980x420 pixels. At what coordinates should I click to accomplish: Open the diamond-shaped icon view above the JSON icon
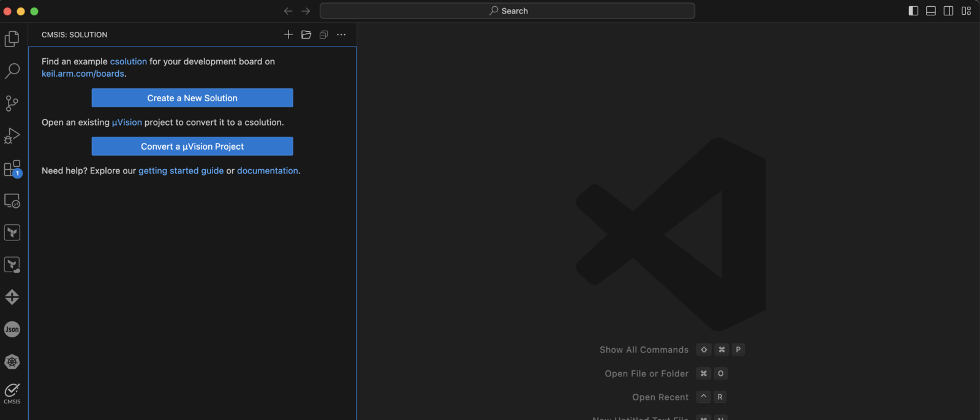pyautogui.click(x=12, y=297)
